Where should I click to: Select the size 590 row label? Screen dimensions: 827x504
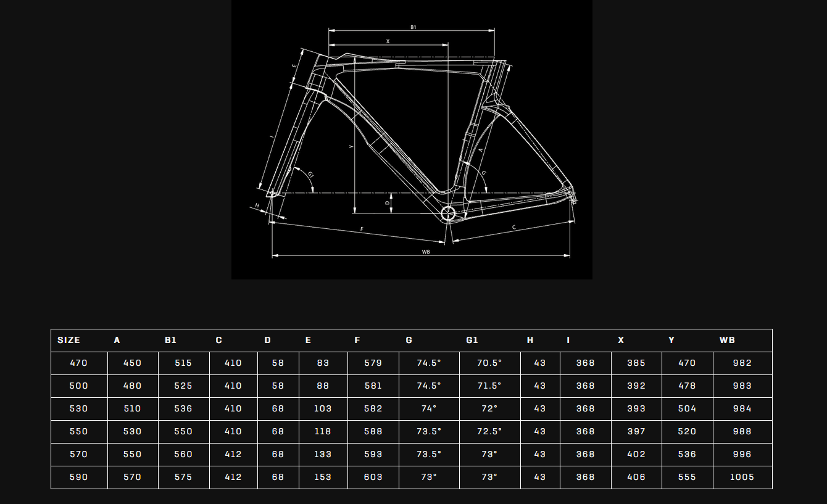point(79,477)
